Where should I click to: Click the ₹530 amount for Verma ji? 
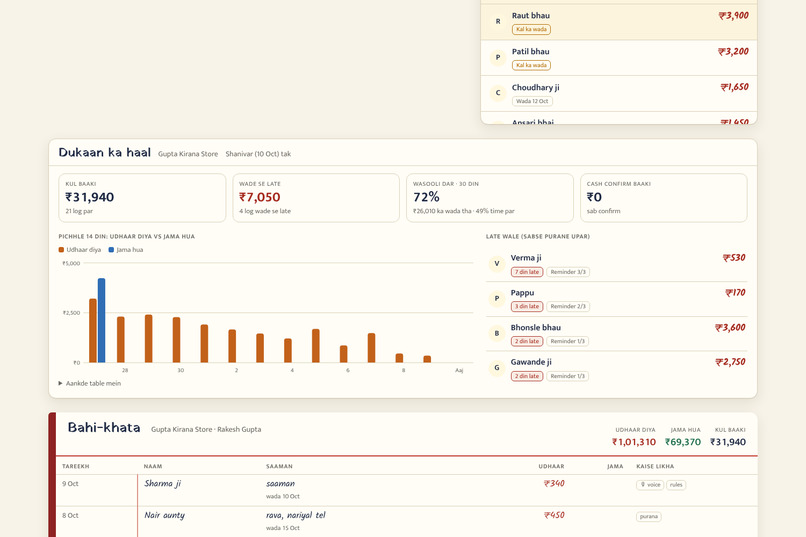734,258
